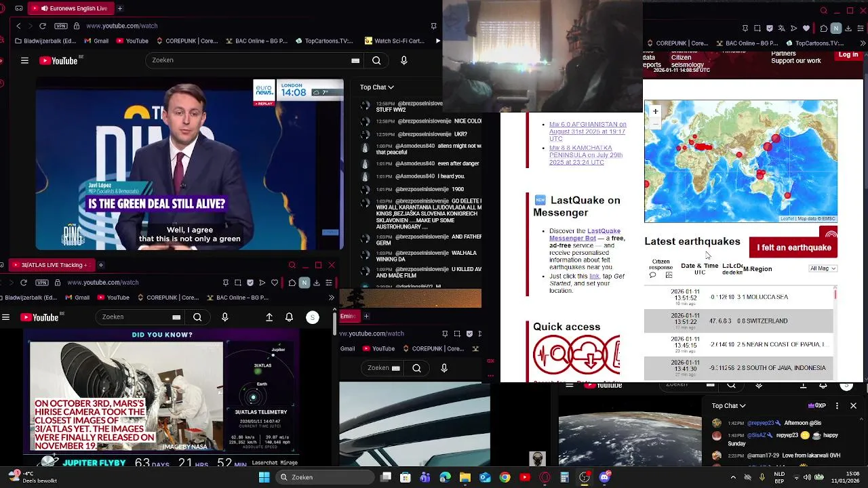This screenshot has width=868, height=488.
Task: Run YouTube search in Euronews window
Action: click(x=376, y=60)
